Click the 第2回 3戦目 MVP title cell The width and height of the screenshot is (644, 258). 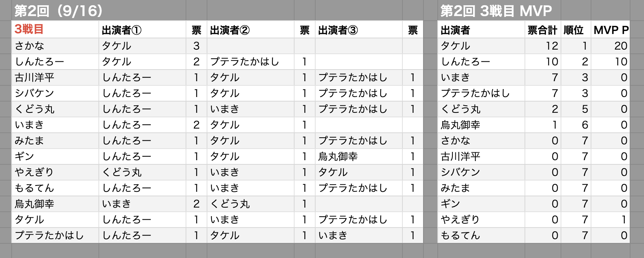(x=496, y=11)
